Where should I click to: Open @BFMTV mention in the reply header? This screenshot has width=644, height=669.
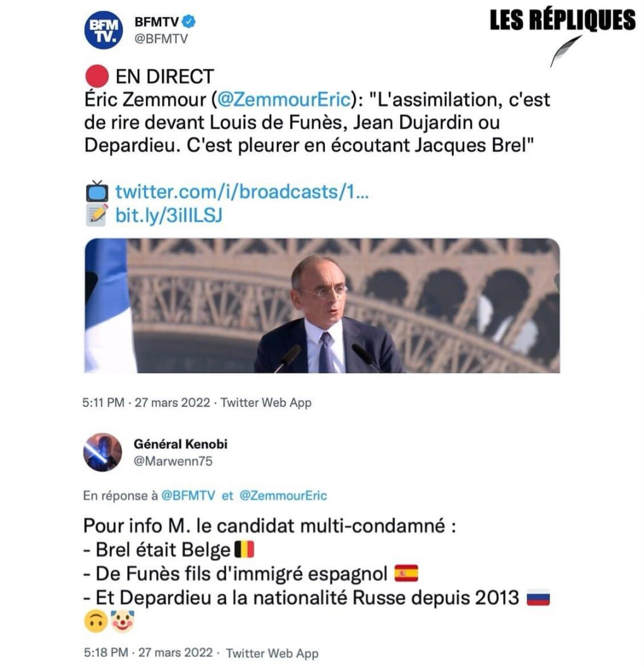coord(188,495)
